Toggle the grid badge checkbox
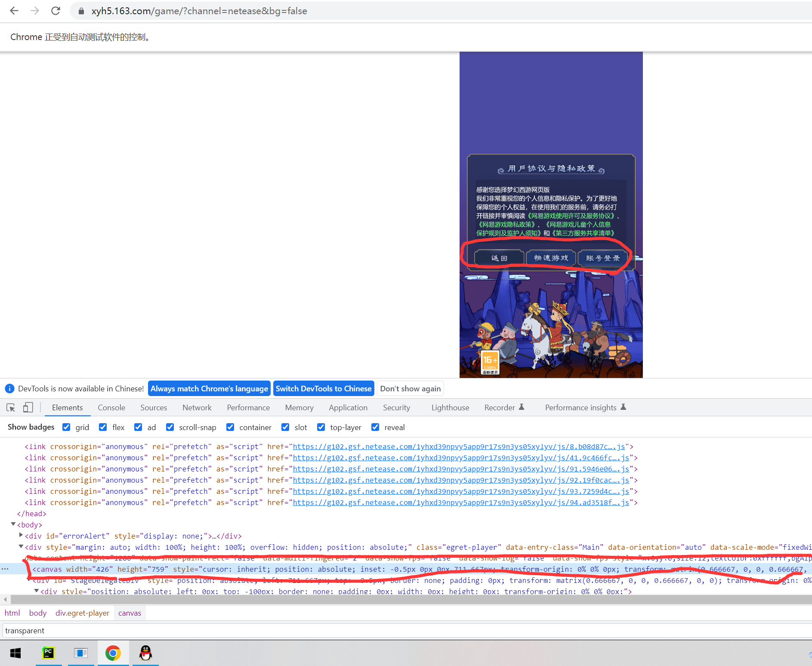 tap(66, 427)
